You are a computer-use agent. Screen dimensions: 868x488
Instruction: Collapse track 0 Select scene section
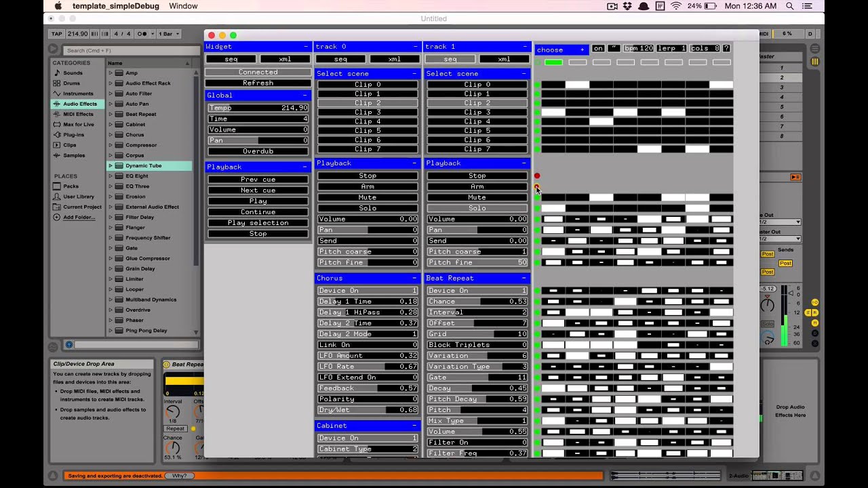[415, 74]
